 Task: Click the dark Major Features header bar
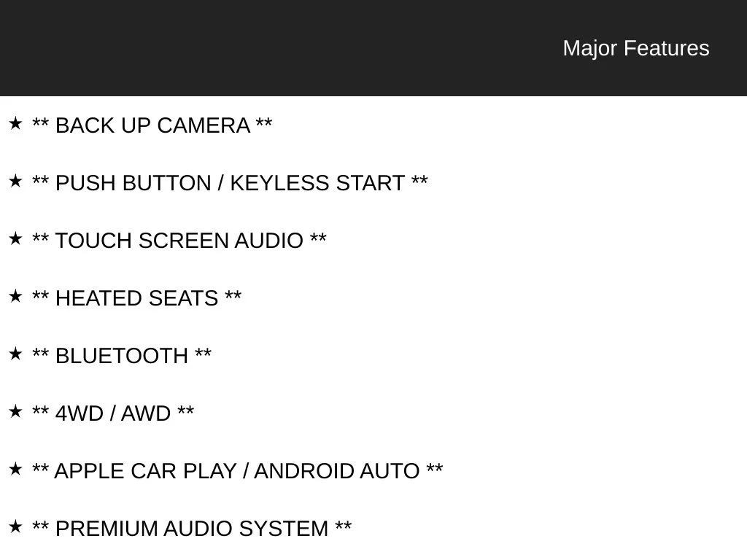click(x=373, y=47)
